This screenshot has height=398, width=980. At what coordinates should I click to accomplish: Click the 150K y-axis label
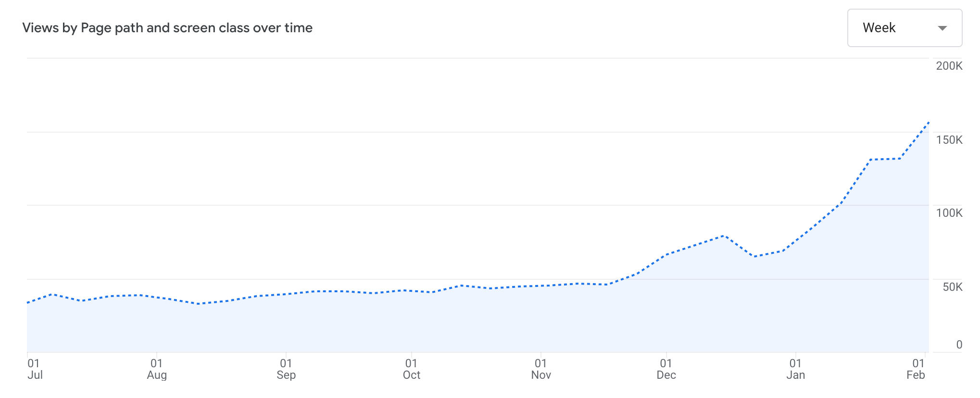click(x=949, y=140)
